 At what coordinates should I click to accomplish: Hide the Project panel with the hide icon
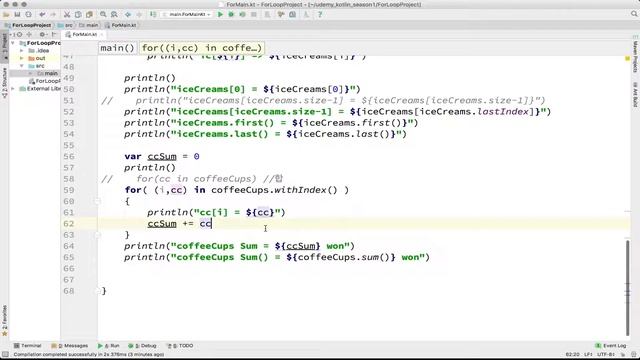(54, 35)
